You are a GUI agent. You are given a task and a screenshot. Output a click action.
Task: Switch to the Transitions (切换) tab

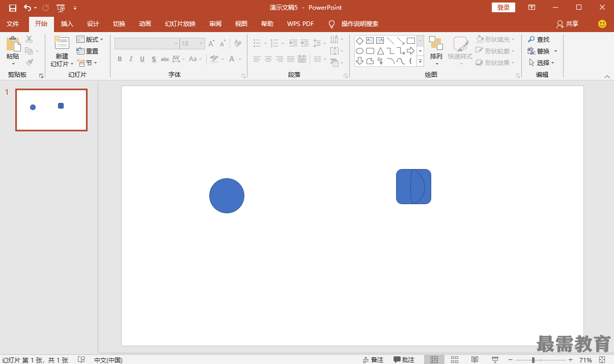tap(119, 24)
